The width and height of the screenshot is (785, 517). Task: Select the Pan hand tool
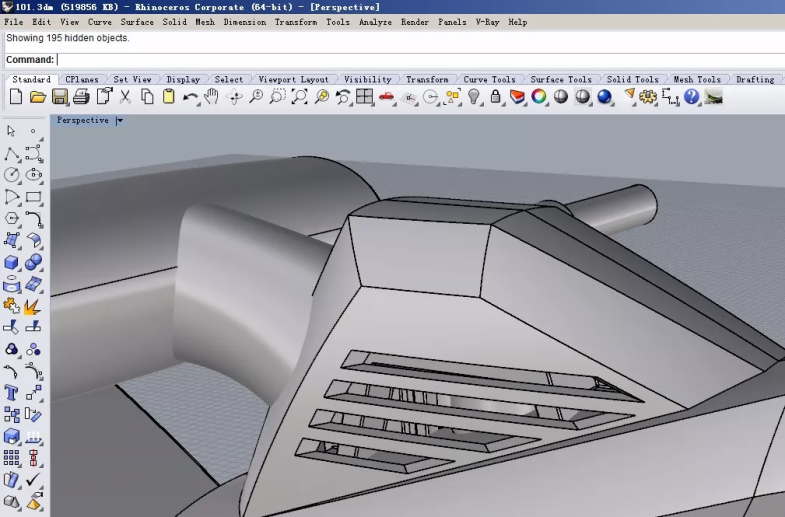212,97
